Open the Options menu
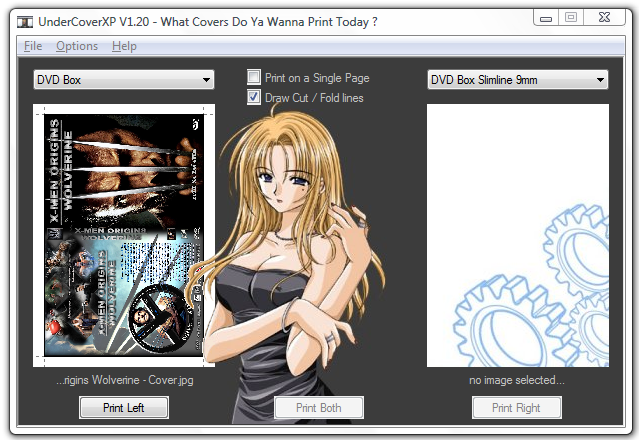 point(77,46)
